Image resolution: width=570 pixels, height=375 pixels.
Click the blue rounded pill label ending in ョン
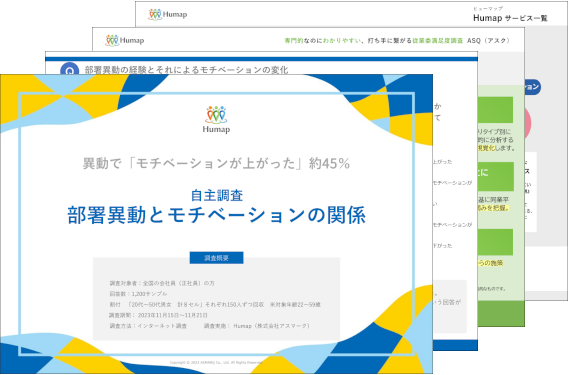(x=532, y=87)
